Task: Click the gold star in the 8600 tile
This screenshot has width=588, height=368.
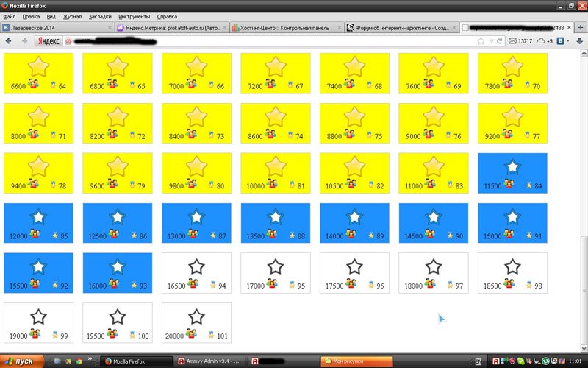Action: (276, 116)
